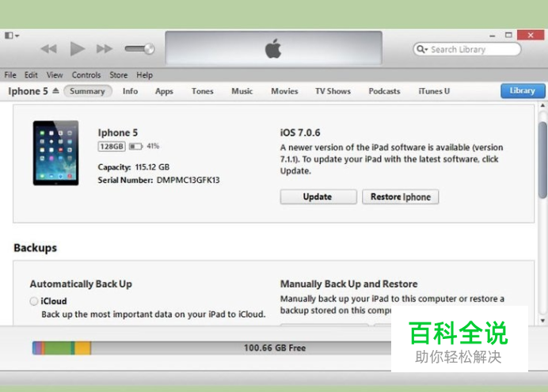The width and height of the screenshot is (548, 392).
Task: Click the iOS 7.0.6 version heading
Action: tap(300, 133)
